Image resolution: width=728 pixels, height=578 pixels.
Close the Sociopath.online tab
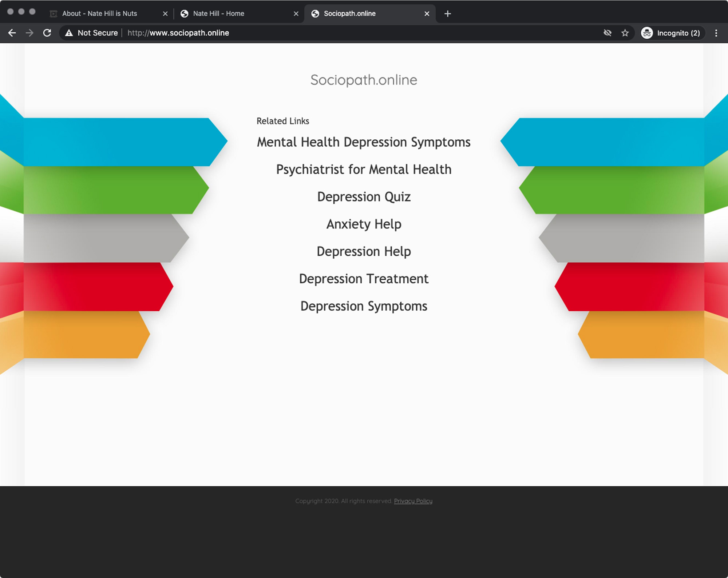click(427, 14)
